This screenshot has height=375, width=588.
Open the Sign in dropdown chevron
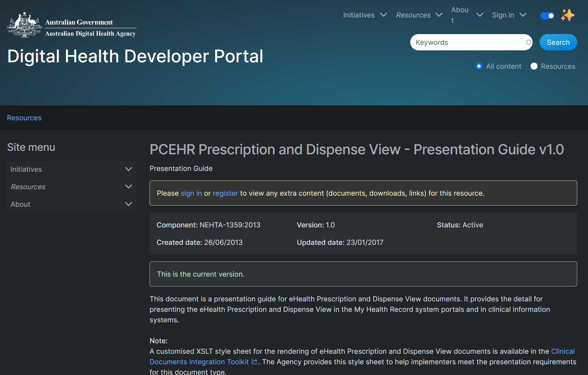[x=523, y=15]
